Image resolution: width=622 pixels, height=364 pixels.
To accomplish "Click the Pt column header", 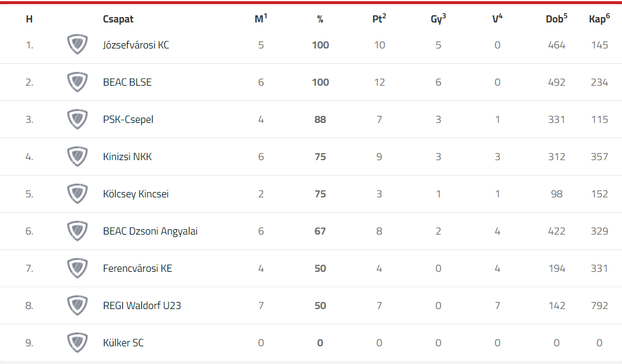I will 379,19.
